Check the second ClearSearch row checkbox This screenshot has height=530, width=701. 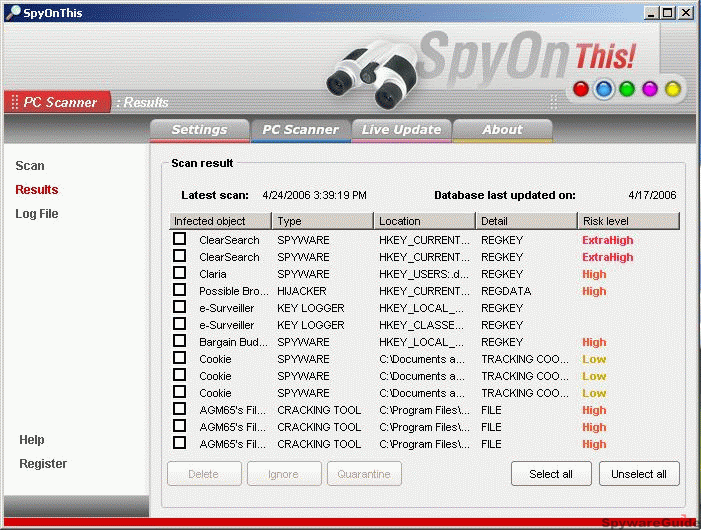click(180, 256)
